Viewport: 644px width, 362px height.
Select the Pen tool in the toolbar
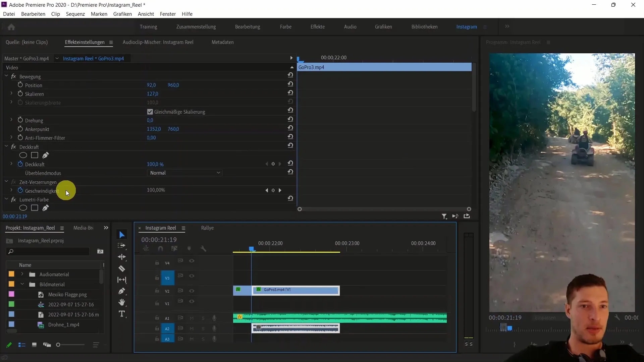coord(122,291)
